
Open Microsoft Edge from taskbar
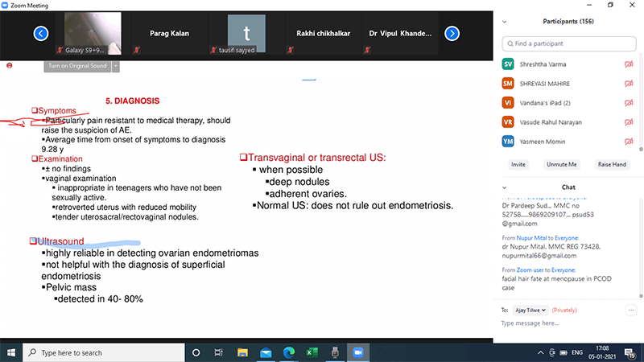pos(289,352)
